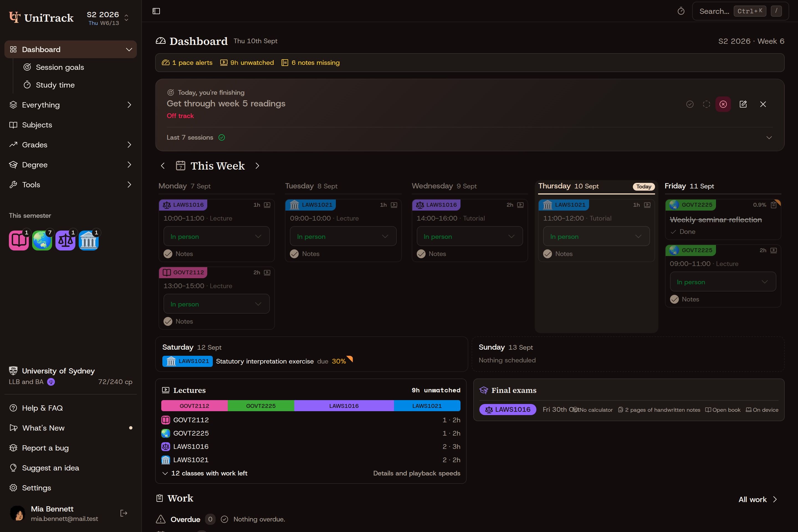Image resolution: width=798 pixels, height=532 pixels.
Task: Select purple LAWS1016 segment in Lectures bar
Action: (344, 406)
